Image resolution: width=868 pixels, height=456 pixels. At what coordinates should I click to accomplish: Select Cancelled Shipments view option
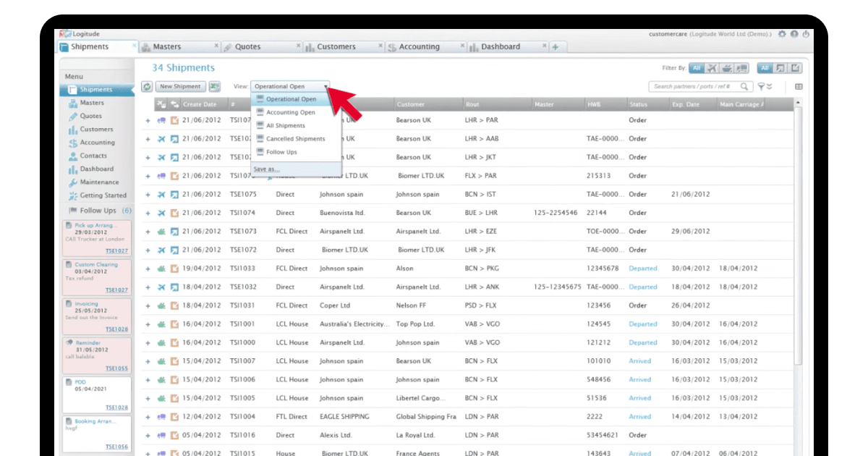point(296,139)
